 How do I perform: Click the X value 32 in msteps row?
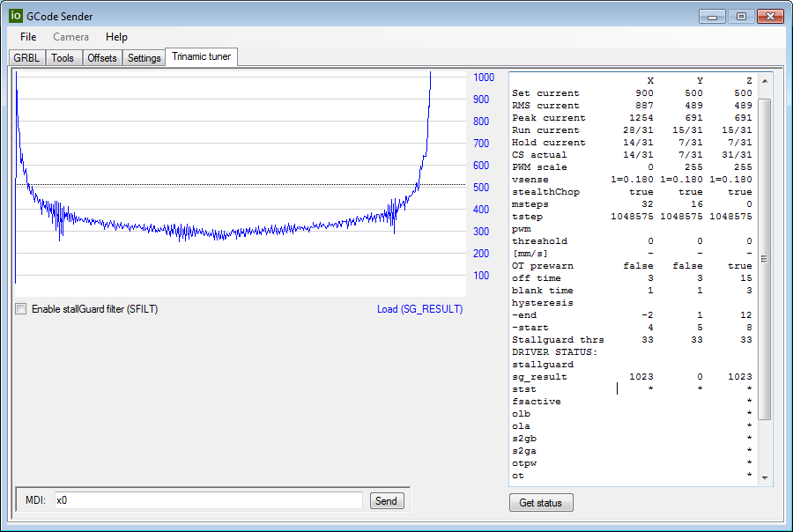click(648, 204)
